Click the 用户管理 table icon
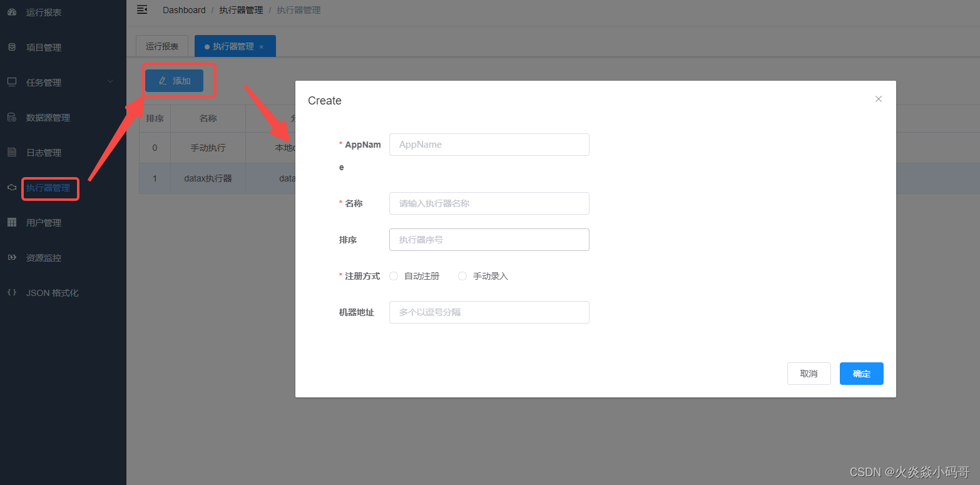980x485 pixels. coord(12,222)
